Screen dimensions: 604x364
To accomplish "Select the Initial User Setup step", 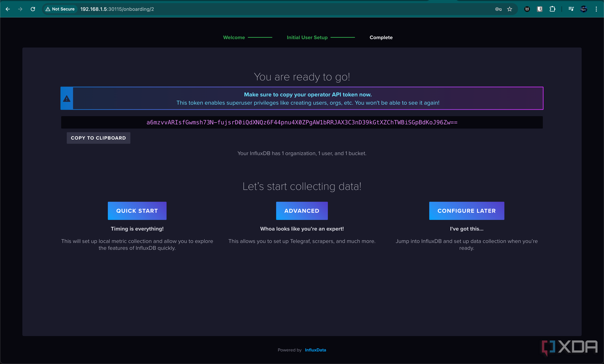I will [x=307, y=38].
